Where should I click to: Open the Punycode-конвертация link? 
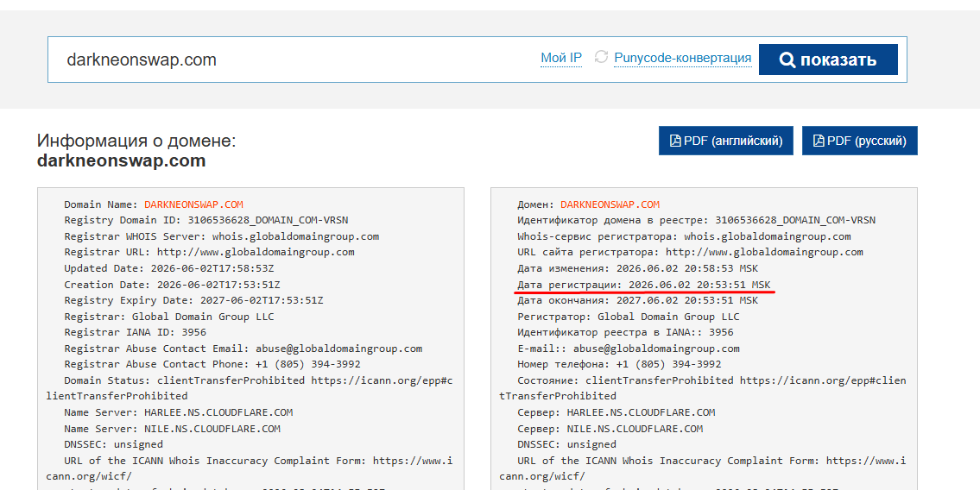(x=682, y=58)
